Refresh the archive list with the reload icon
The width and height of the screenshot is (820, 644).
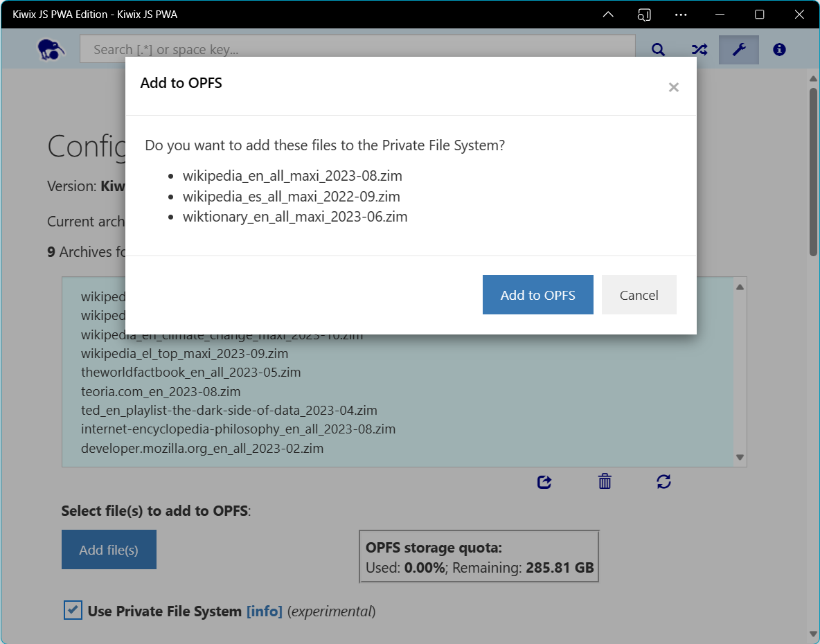[x=663, y=482]
